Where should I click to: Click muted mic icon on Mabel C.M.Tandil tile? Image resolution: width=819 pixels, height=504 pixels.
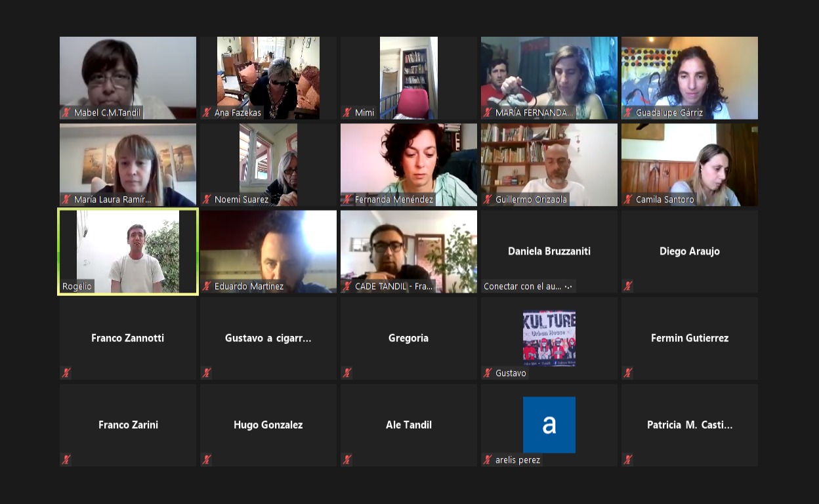click(x=66, y=113)
